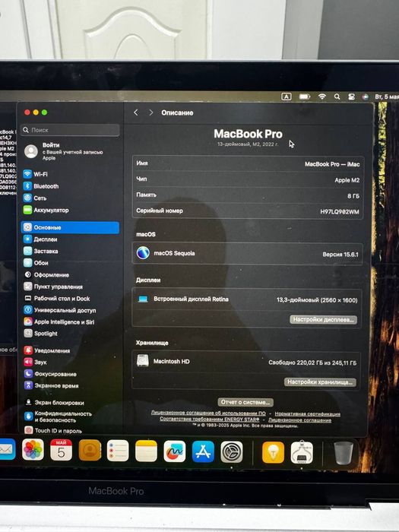Image resolution: width=399 pixels, height=532 pixels.
Task: Open Дисплеи settings in sidebar
Action: click(x=46, y=239)
